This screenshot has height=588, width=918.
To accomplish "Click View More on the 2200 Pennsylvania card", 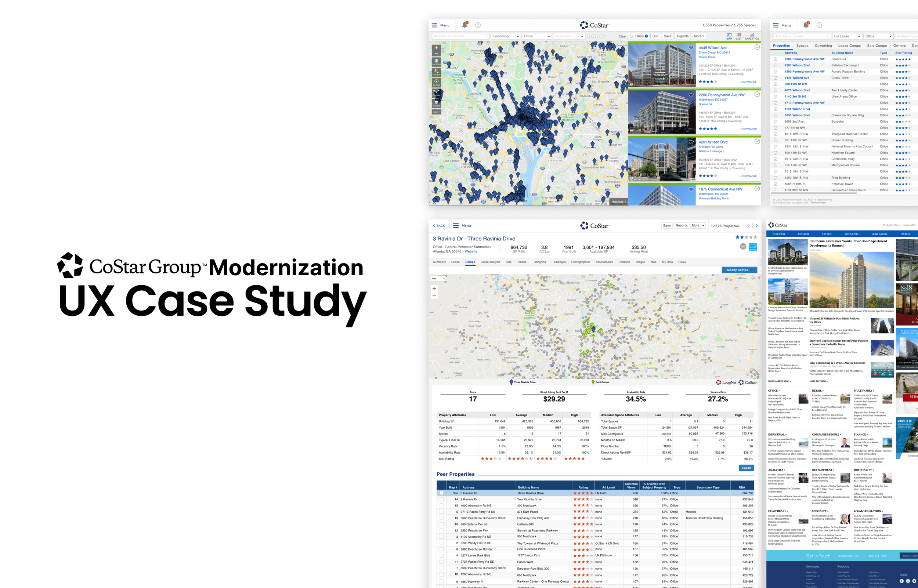I will click(x=748, y=129).
